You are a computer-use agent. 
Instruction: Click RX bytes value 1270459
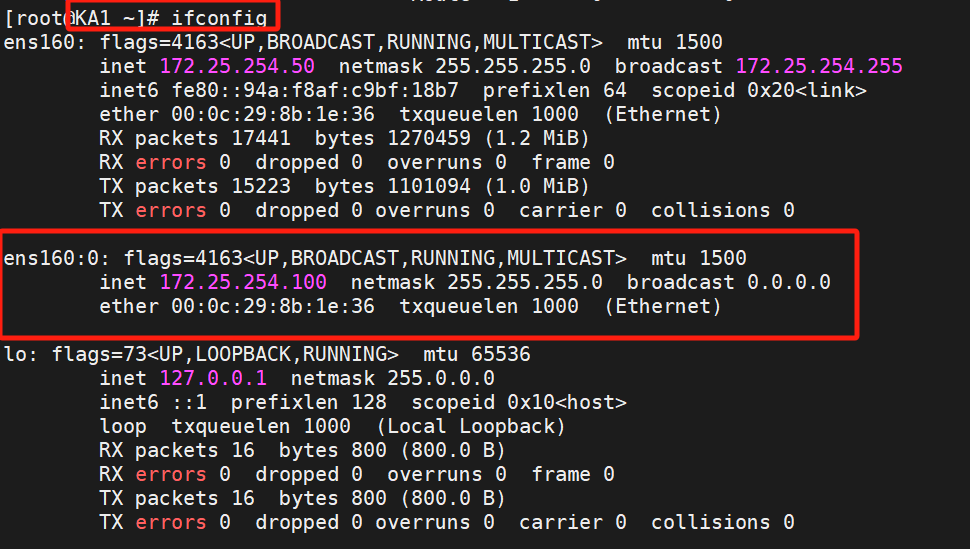[429, 138]
